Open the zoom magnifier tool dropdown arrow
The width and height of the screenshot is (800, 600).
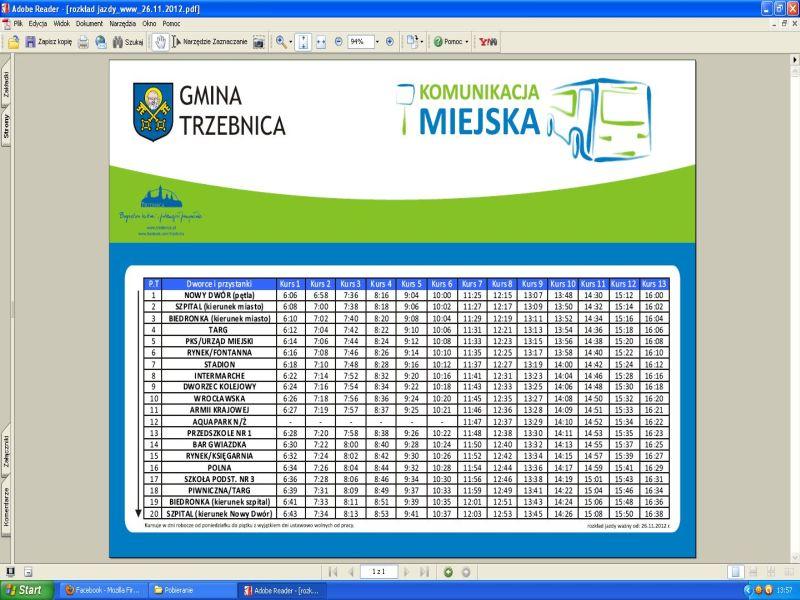click(291, 42)
